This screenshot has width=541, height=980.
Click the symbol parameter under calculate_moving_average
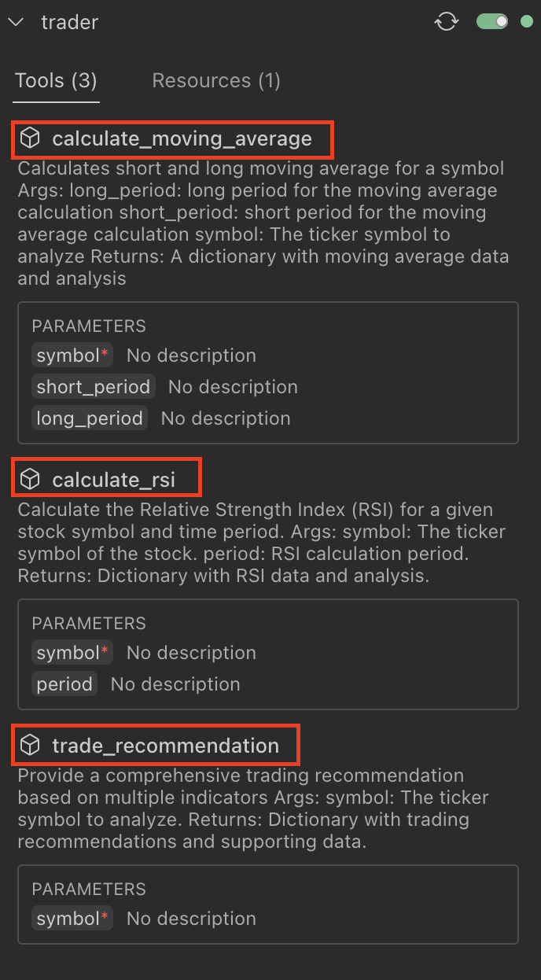(72, 356)
